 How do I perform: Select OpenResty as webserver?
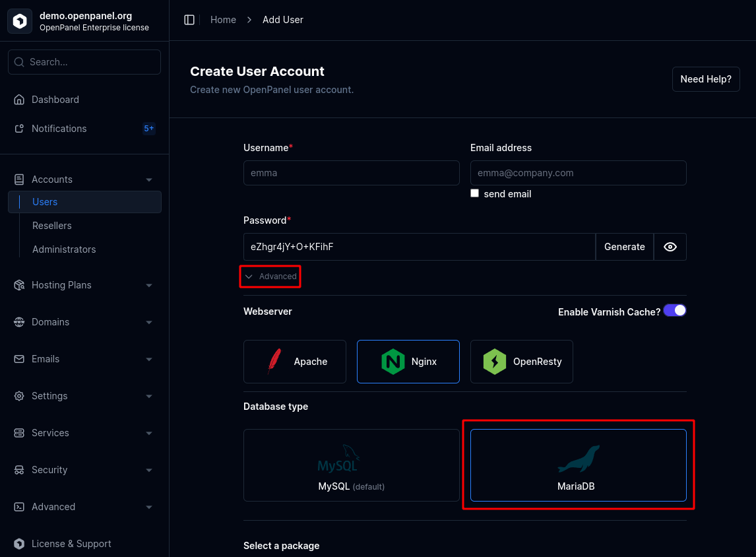521,362
